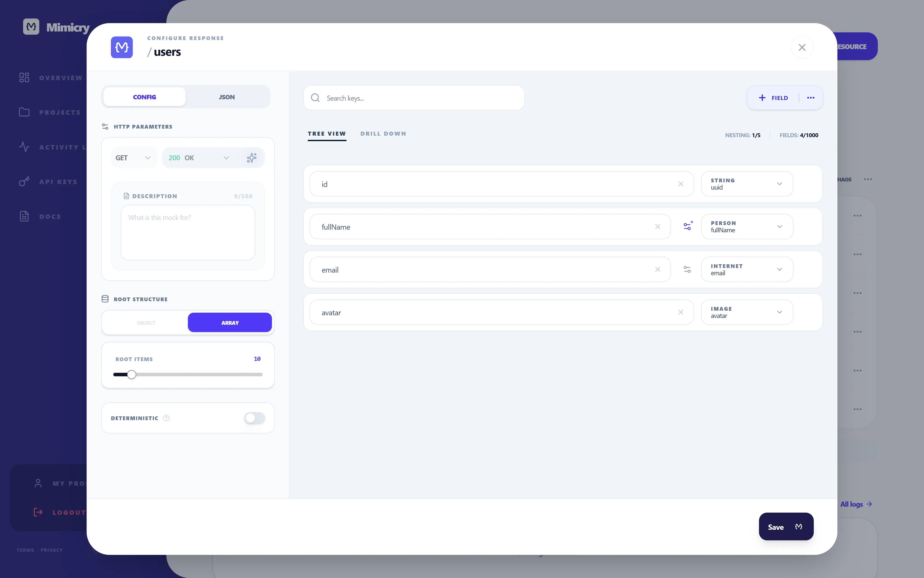This screenshot has width=924, height=578.
Task: Click the Save button
Action: click(786, 526)
